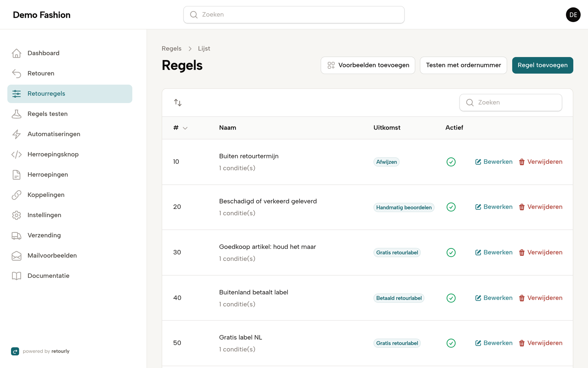This screenshot has height=368, width=588.
Task: Click edit pencil icon for Gratis label NL
Action: pyautogui.click(x=478, y=343)
